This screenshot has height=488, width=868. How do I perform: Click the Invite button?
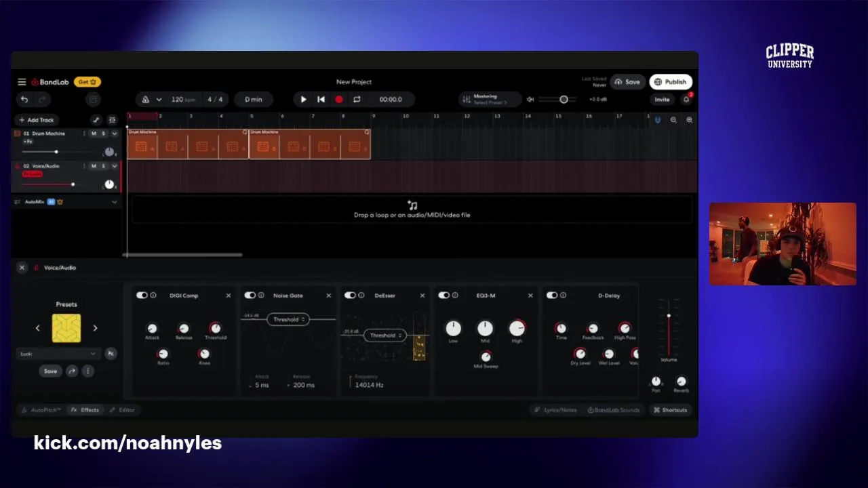(x=662, y=100)
